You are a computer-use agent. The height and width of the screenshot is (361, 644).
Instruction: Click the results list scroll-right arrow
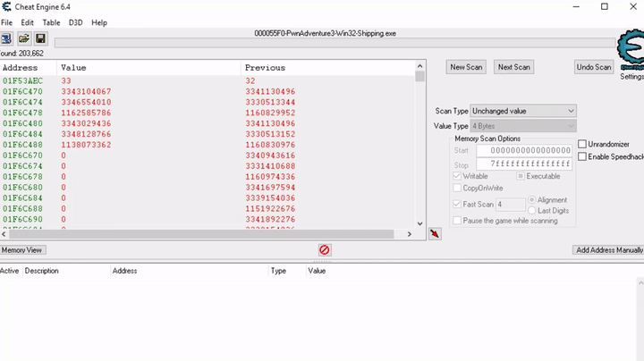click(410, 234)
